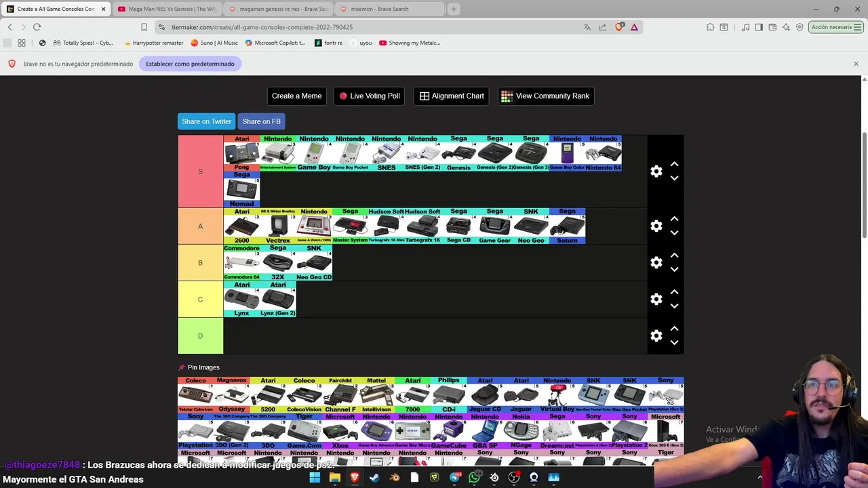The width and height of the screenshot is (868, 488).
Task: Open the browser extensions puzzle icon
Action: tap(710, 27)
